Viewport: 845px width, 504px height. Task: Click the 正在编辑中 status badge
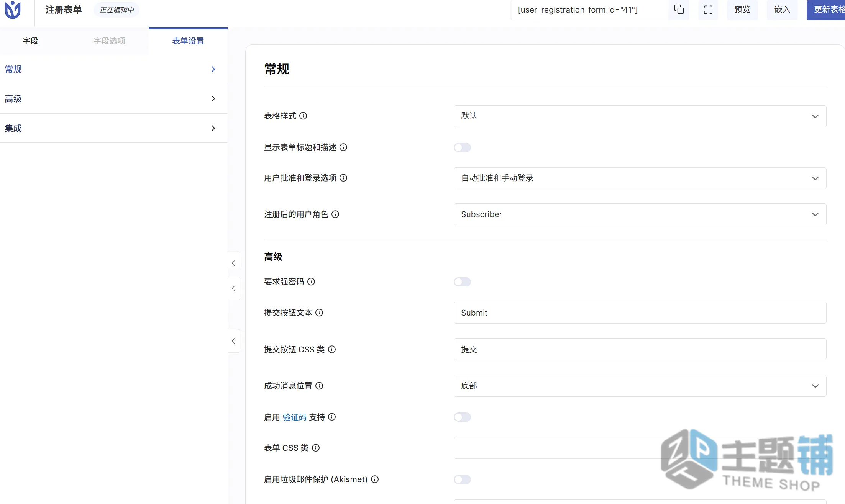tap(117, 10)
